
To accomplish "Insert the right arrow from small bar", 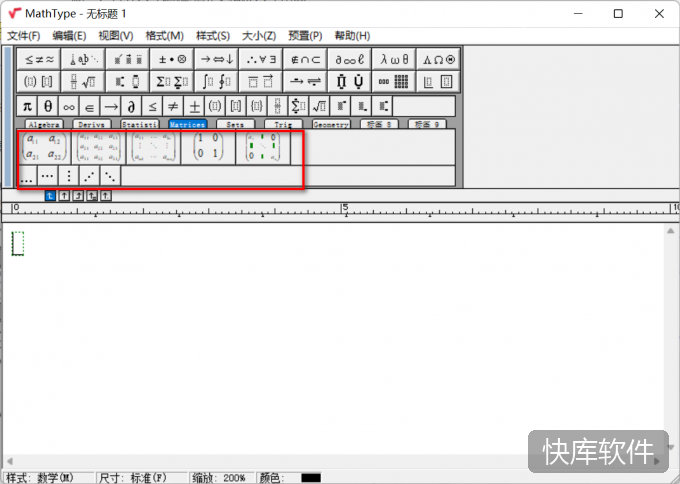I will (x=111, y=106).
